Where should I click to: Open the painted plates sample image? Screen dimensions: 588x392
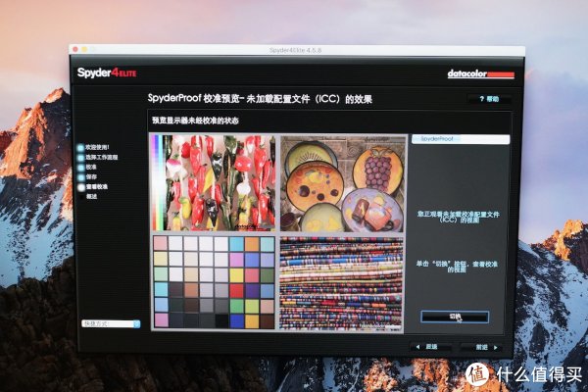tap(341, 183)
